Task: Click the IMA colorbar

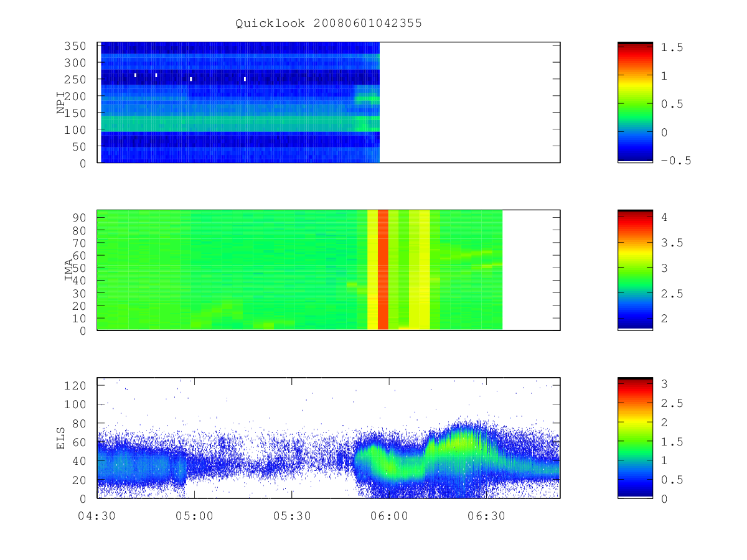Action: pyautogui.click(x=635, y=270)
